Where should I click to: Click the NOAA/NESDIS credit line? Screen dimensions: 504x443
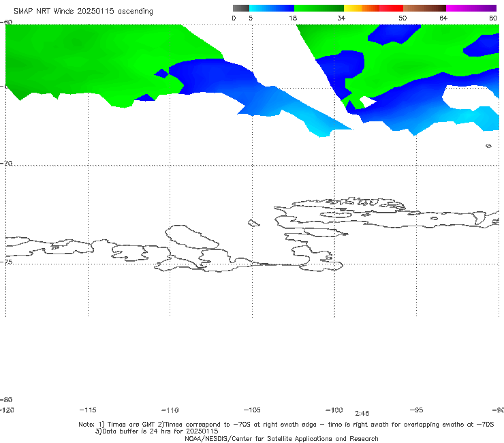pyautogui.click(x=281, y=438)
